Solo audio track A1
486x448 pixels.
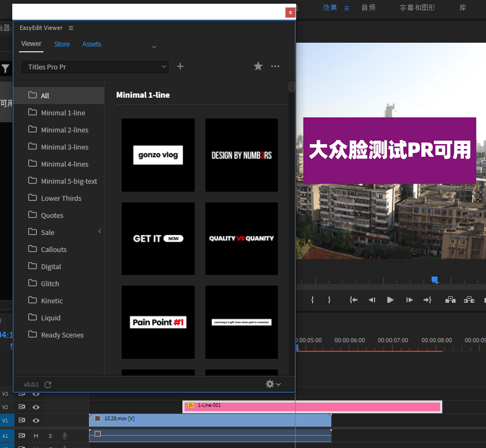point(50,436)
